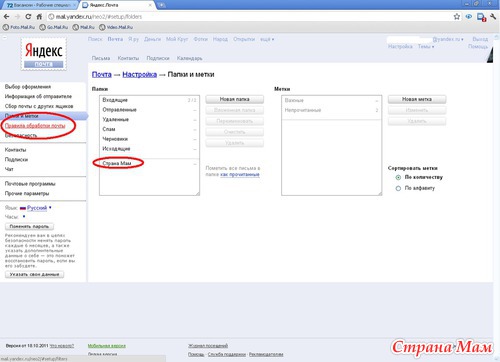Open the Темы dropdown
Image resolution: width=500 pixels, height=362 pixels.
(x=426, y=47)
